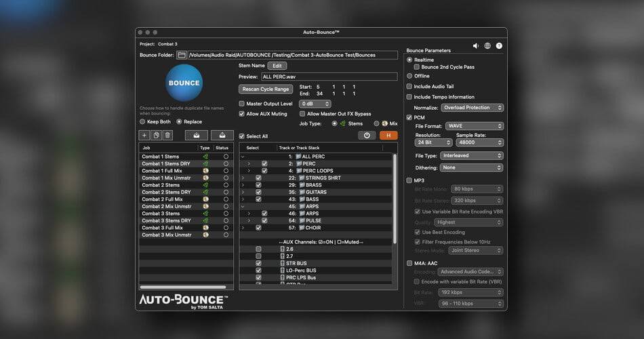Click the folder icon beside ALL PERC
Viewport: 644px width, 339px height.
[x=298, y=157]
